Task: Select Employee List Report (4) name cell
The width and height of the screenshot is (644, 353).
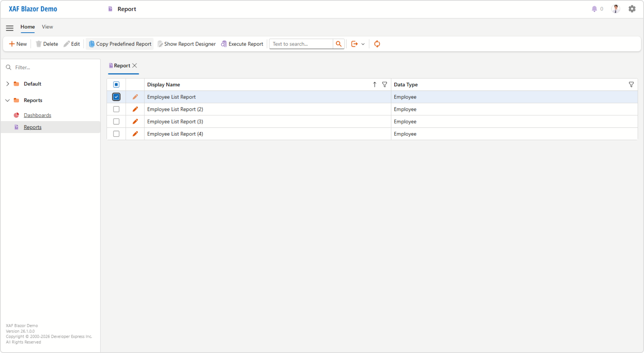Action: [268, 134]
